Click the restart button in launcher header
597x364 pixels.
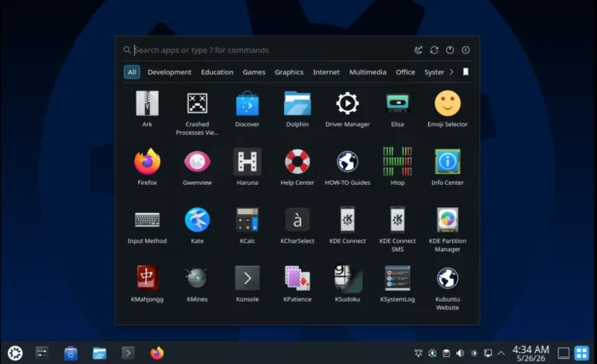tap(434, 50)
